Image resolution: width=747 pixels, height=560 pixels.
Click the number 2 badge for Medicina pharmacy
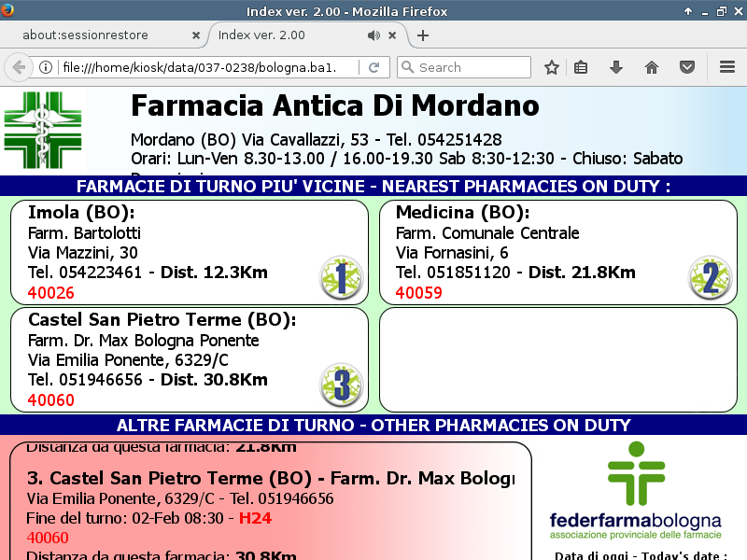pos(710,277)
